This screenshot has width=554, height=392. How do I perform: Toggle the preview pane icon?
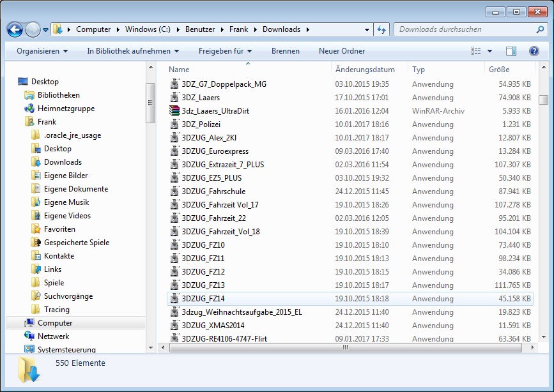(x=511, y=51)
